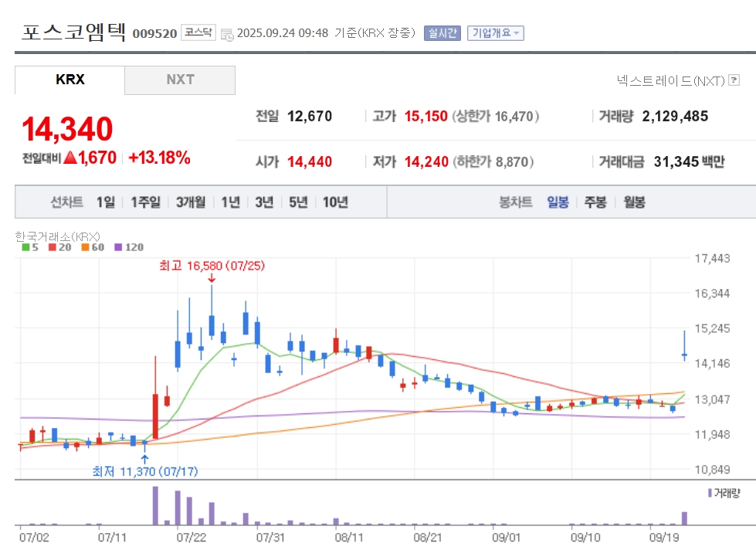Click the timestamp 2025.09.24 09:48

click(x=283, y=32)
